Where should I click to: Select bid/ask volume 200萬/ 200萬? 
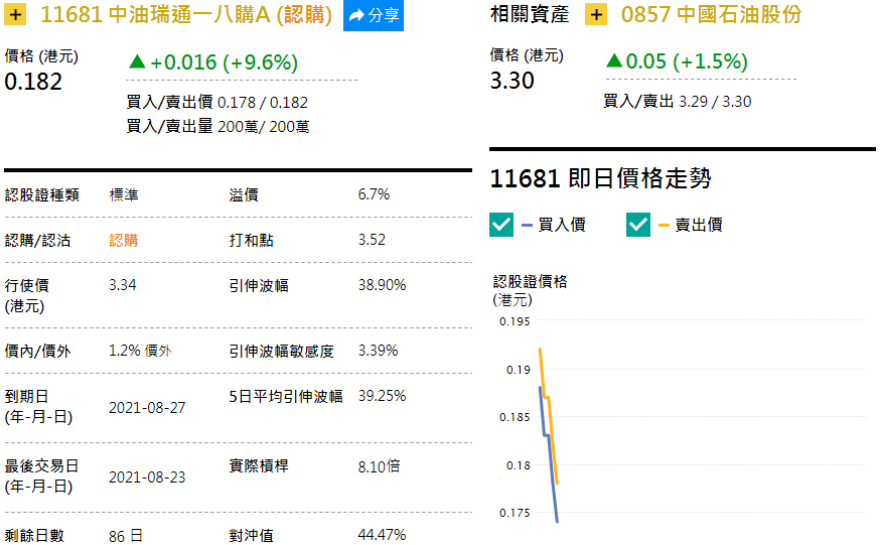tap(263, 127)
